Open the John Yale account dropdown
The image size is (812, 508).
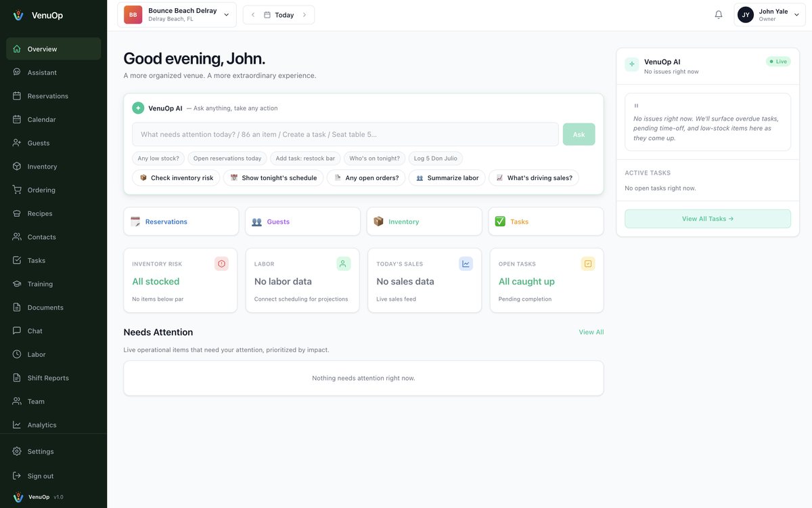click(x=769, y=15)
